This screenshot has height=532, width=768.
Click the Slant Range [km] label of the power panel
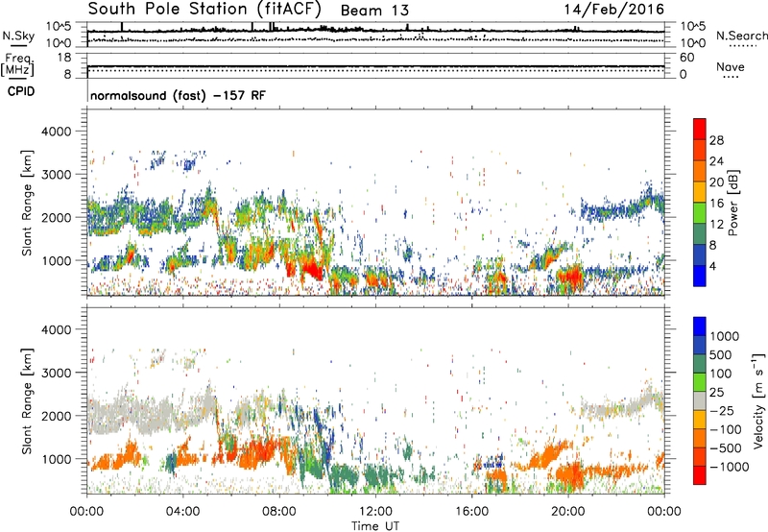click(27, 203)
